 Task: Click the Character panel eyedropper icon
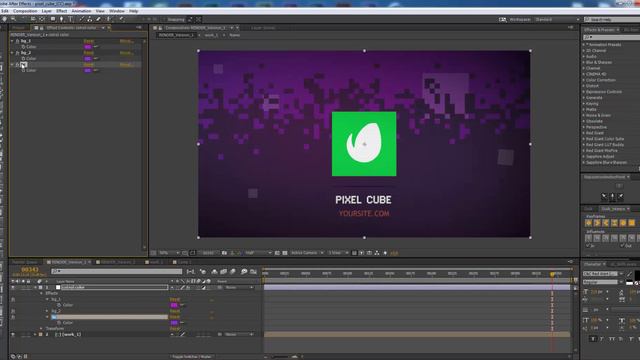pos(629,274)
